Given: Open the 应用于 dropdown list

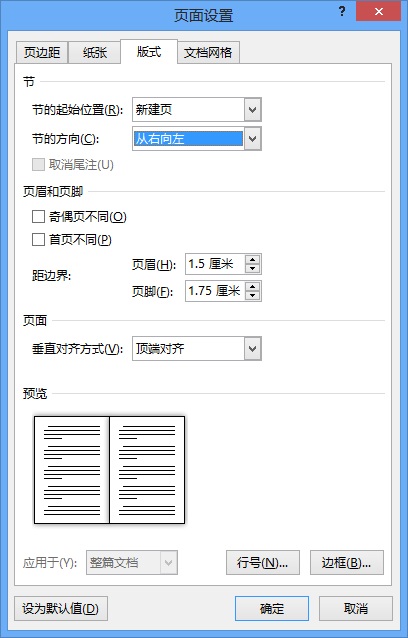Looking at the screenshot, I should 169,563.
